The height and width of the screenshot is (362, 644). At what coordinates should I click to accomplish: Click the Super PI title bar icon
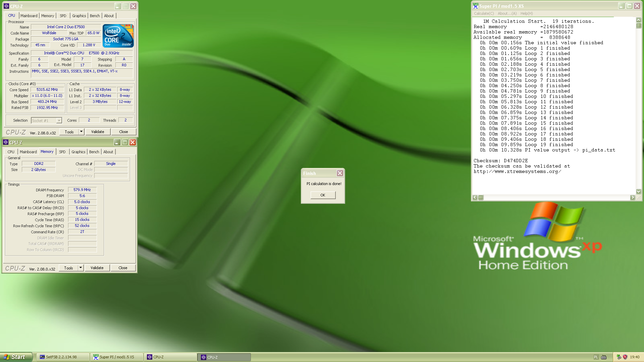476,6
